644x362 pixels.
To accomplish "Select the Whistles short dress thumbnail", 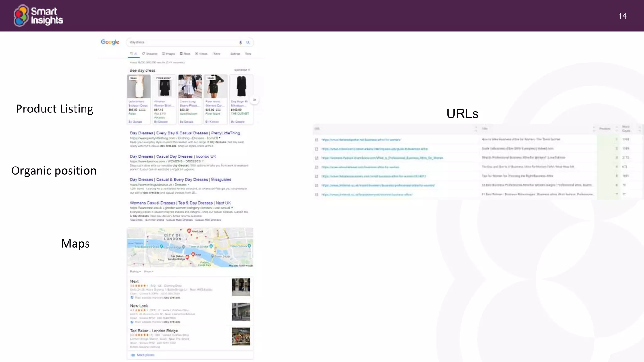I will [164, 86].
